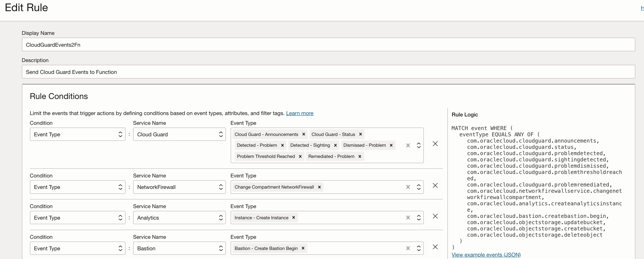Open the Learn more link

pos(300,113)
